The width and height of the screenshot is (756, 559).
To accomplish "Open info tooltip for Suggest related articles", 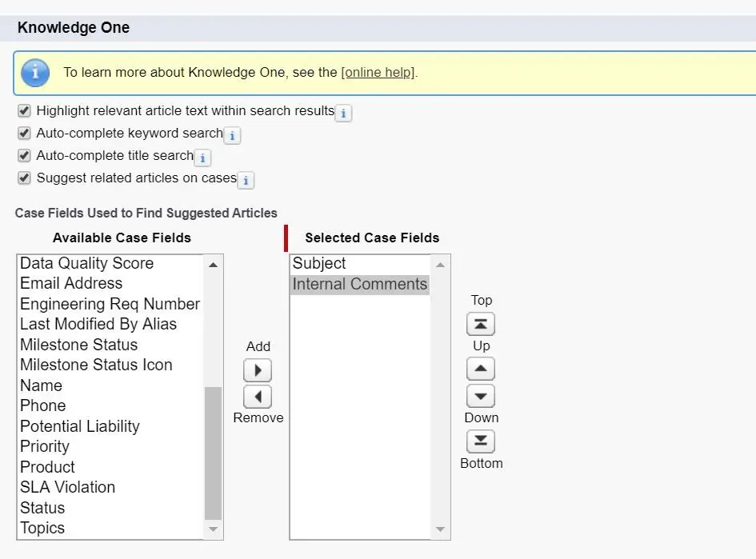I will (x=246, y=181).
